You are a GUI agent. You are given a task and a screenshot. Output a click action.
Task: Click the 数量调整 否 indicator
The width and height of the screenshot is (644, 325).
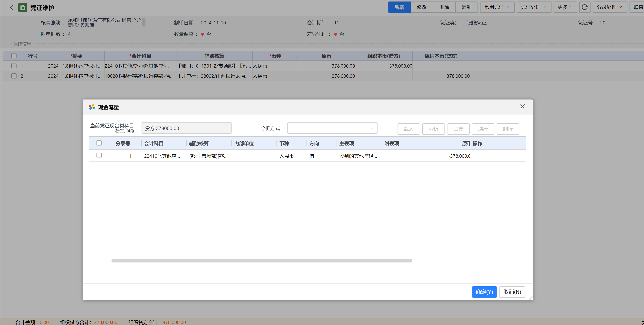206,34
